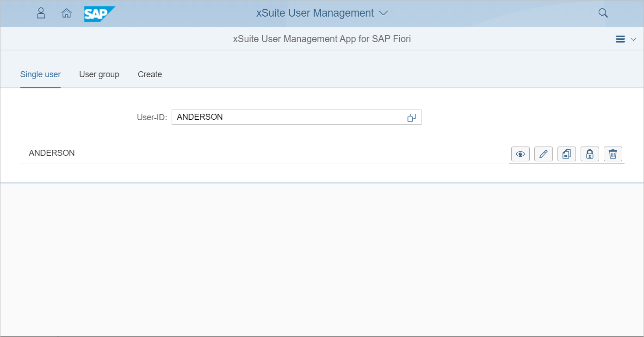Open the hamburger menu icon
This screenshot has height=337, width=644.
click(620, 39)
